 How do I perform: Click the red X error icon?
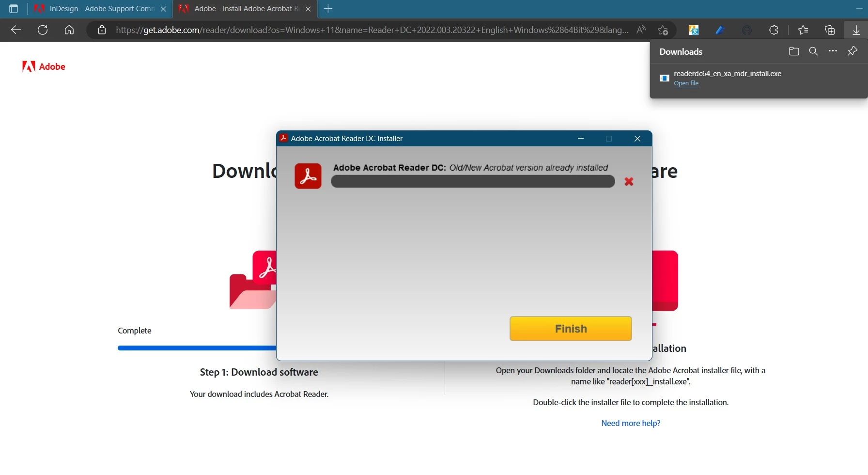629,181
